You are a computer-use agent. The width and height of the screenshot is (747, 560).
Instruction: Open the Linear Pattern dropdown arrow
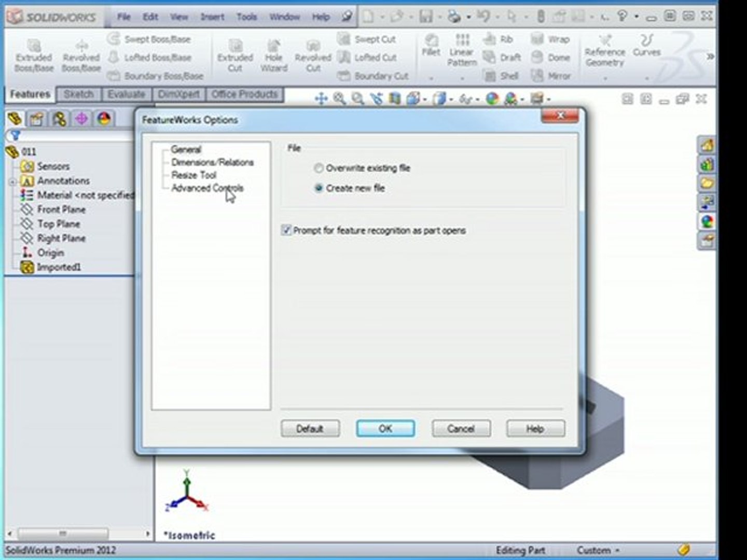point(462,79)
